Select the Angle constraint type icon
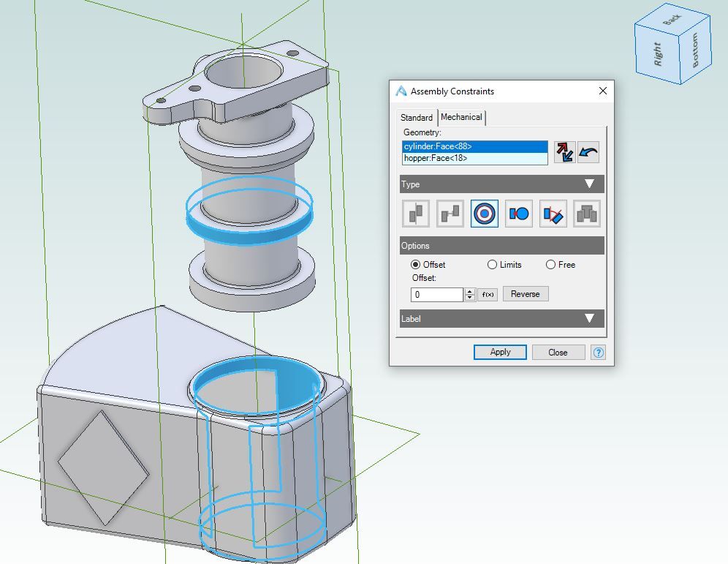Image resolution: width=728 pixels, height=564 pixels. (553, 214)
